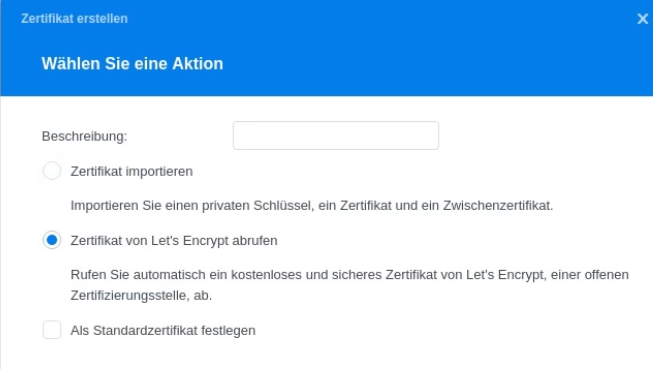This screenshot has width=653, height=369.
Task: Click the Beschreibung text input field
Action: [336, 136]
